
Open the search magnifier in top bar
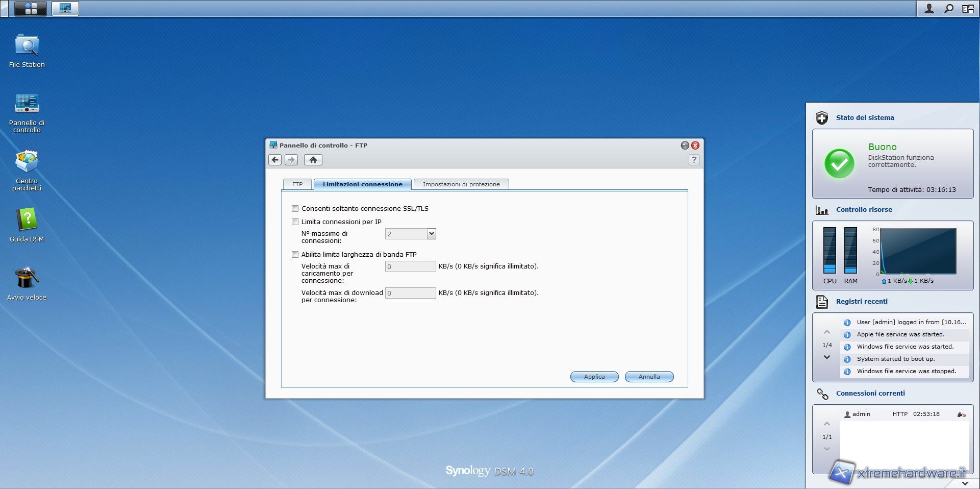click(949, 9)
